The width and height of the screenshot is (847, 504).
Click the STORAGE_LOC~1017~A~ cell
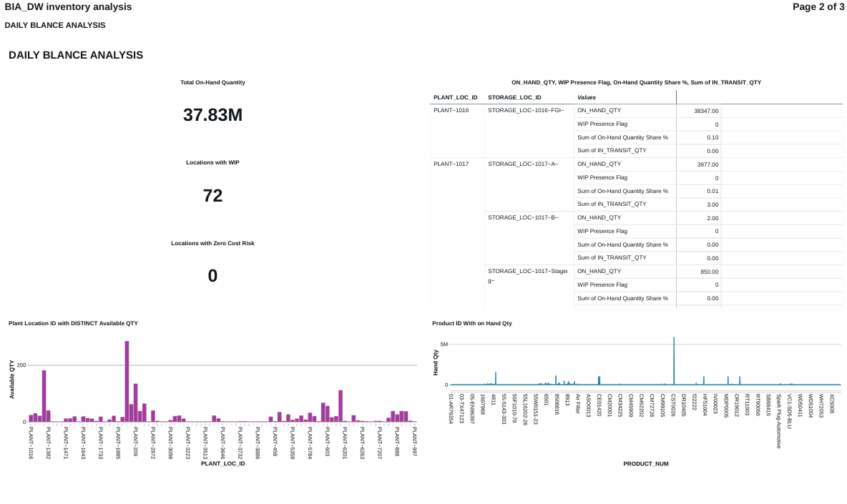pyautogui.click(x=523, y=164)
